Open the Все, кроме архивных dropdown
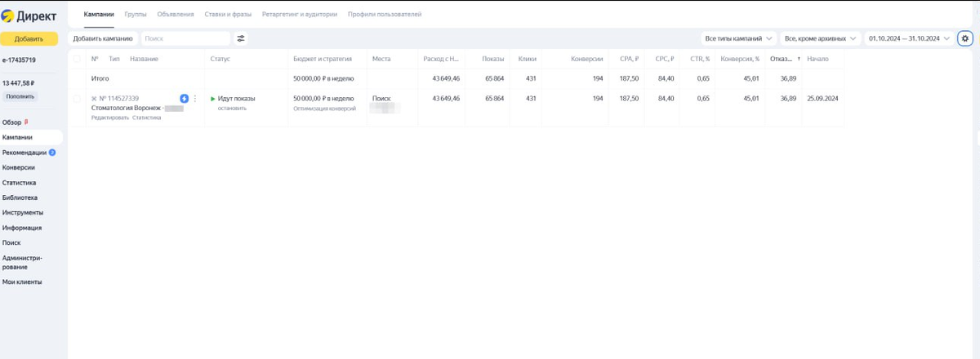 point(820,38)
